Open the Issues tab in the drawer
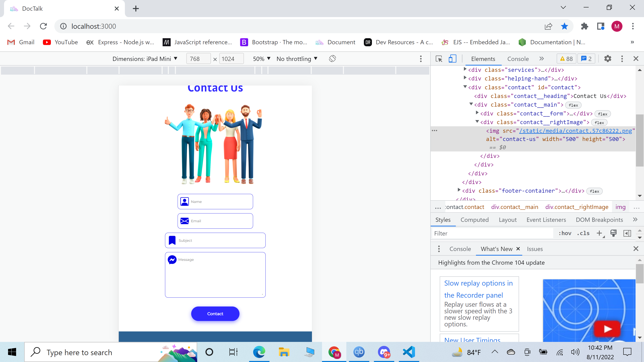The image size is (644, 362). 535,249
